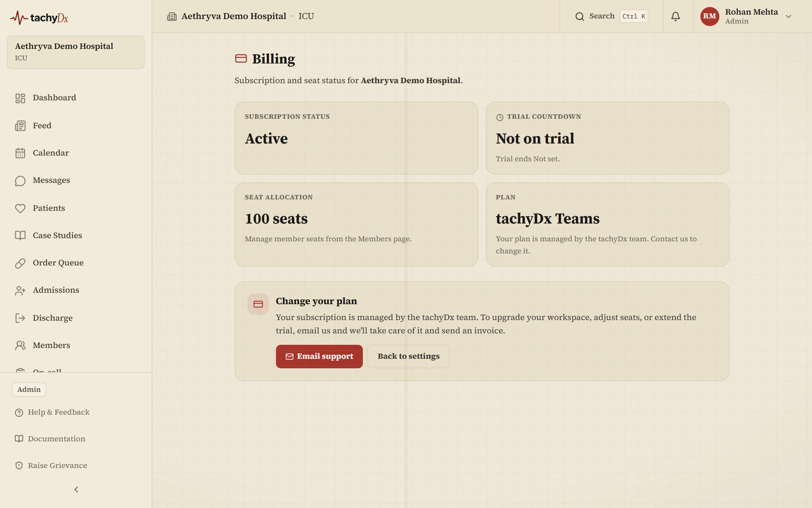812x508 pixels.
Task: Click the search magnifier icon
Action: [580, 17]
